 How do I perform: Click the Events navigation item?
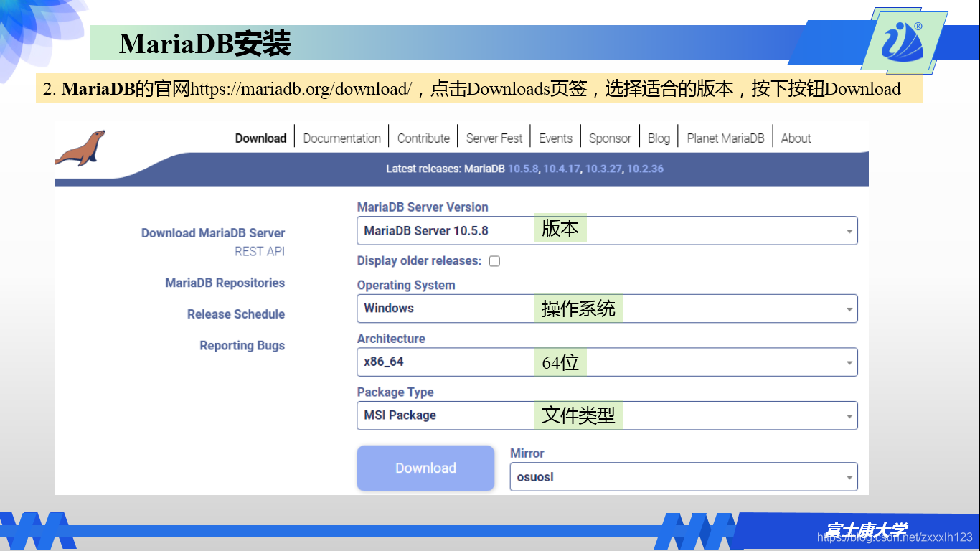coord(556,138)
